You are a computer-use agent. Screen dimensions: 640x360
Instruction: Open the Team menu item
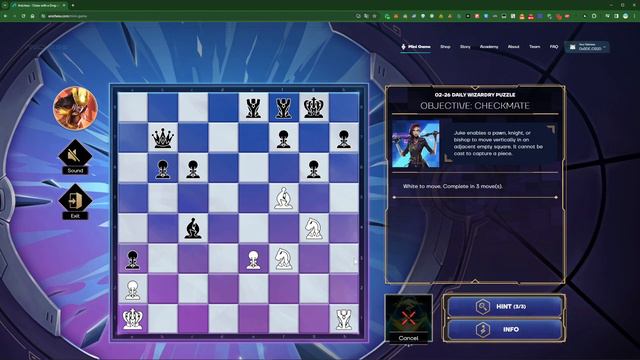(x=535, y=47)
